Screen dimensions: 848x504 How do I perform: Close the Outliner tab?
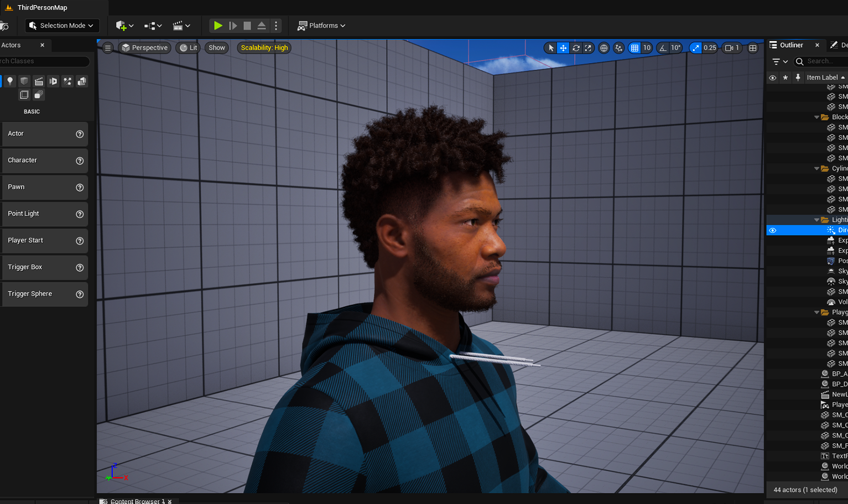[817, 45]
